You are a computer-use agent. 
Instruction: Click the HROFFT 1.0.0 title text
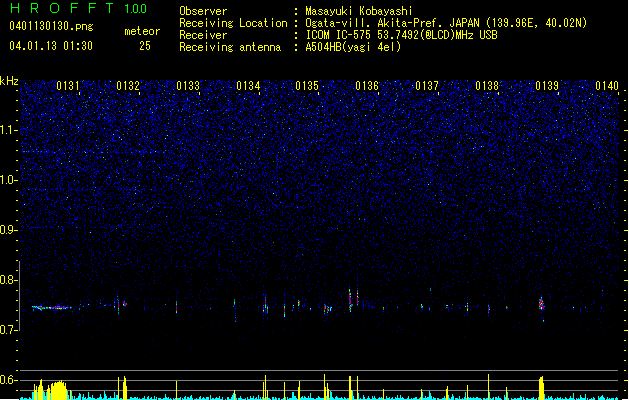(78, 8)
